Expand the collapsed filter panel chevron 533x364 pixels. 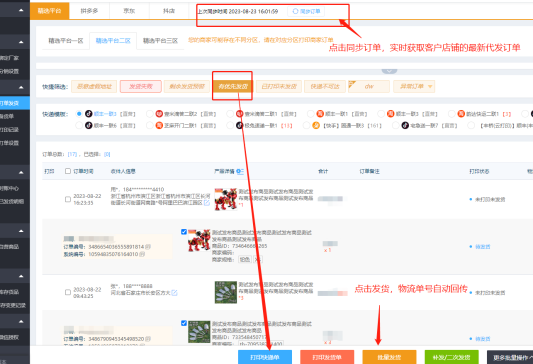coord(389,71)
